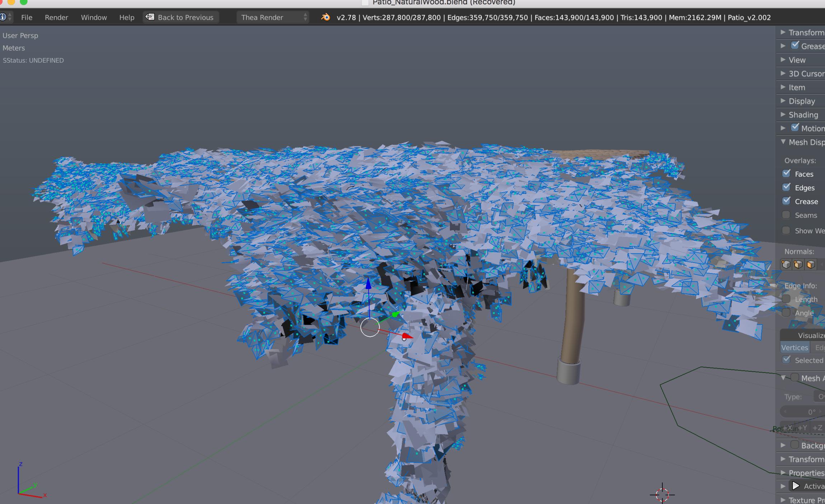
Task: Click the +Y axis button
Action: coord(802,427)
